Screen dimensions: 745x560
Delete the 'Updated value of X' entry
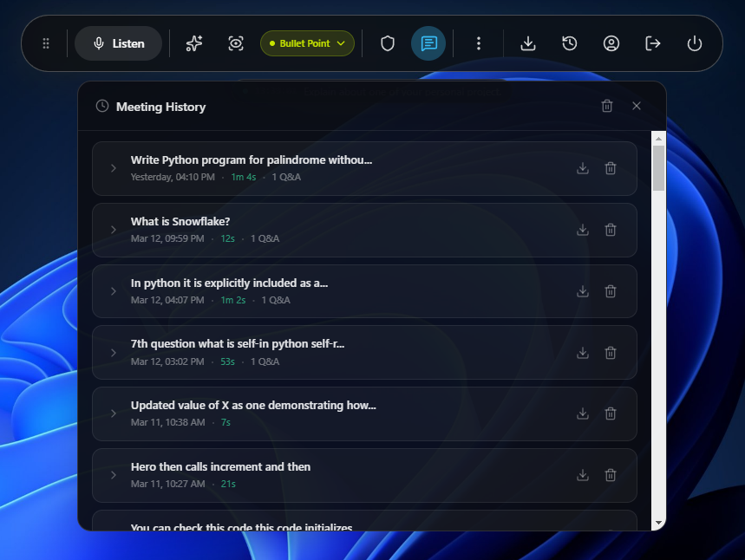pos(611,413)
